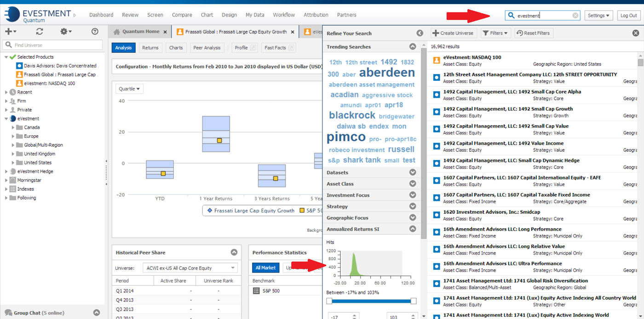Viewport: 644px width, 319px height.
Task: Expand the Asset Class filter section
Action: (413, 184)
